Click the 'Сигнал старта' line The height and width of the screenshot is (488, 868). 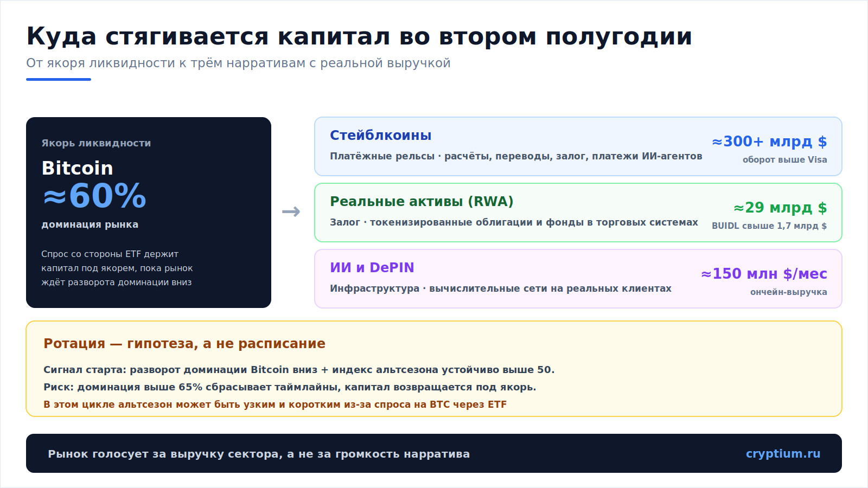299,370
